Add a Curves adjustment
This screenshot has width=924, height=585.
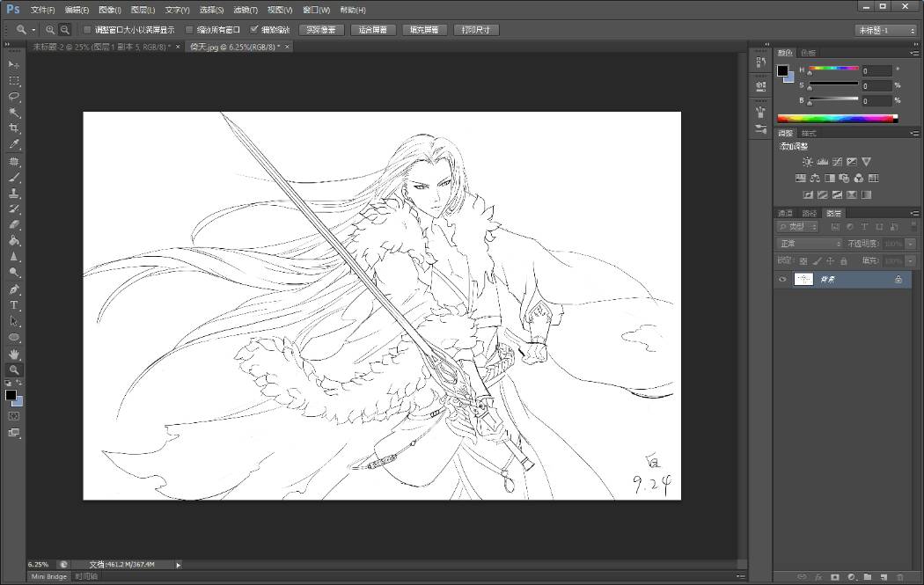[837, 161]
